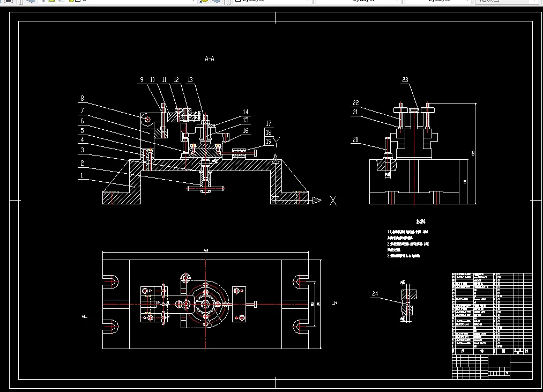Select part balloon number 22
Screen dimensions: 543x392
[x=356, y=103]
